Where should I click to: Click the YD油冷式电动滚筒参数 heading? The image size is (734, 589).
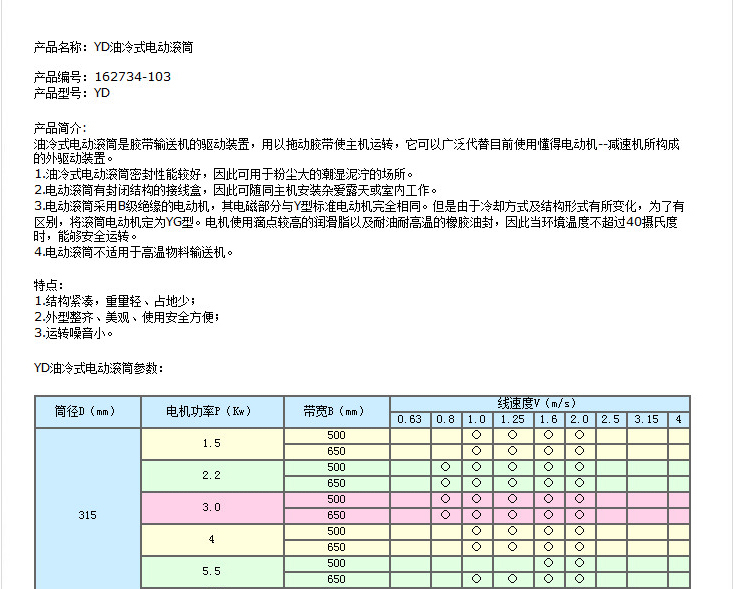[x=98, y=369]
